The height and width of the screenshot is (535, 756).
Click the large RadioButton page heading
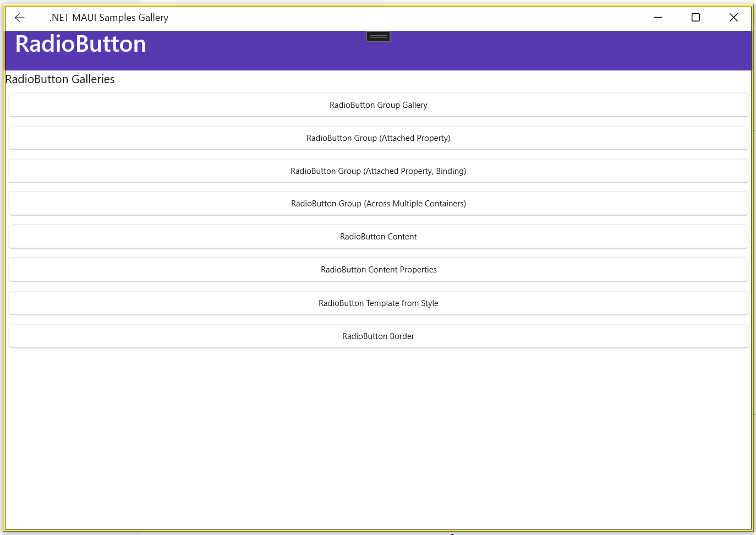coord(81,44)
